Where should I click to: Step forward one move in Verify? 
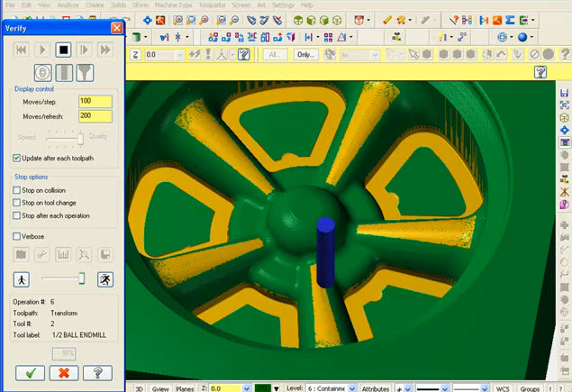tap(85, 50)
